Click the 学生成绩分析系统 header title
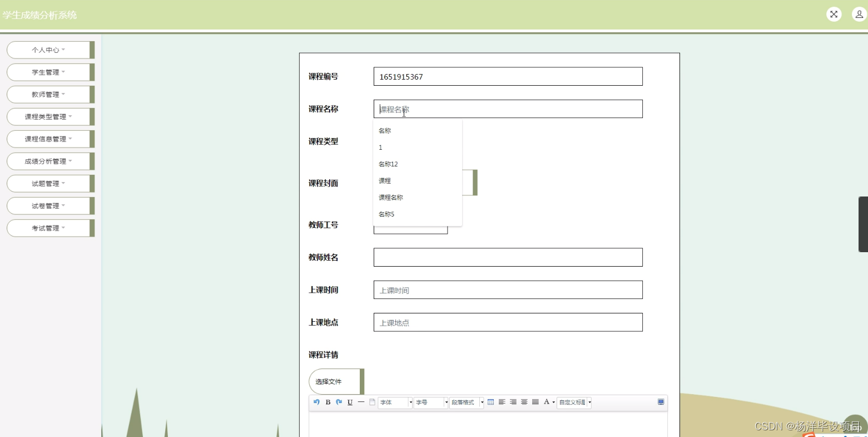The image size is (868, 437). click(40, 15)
